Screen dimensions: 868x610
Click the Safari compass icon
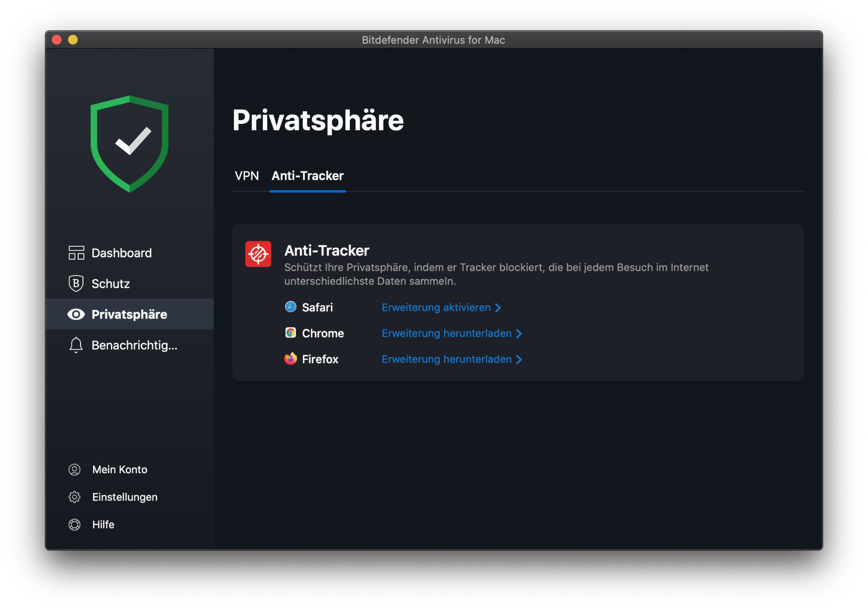pos(290,307)
